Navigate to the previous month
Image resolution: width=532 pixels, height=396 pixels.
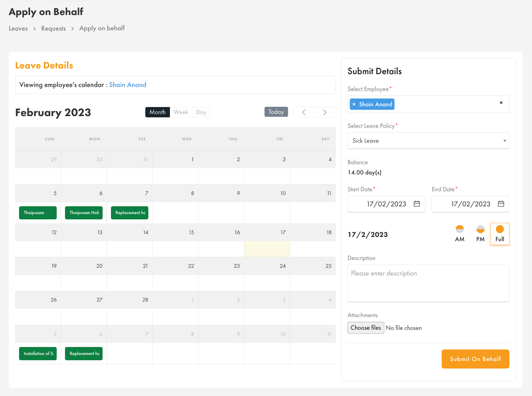coord(303,112)
